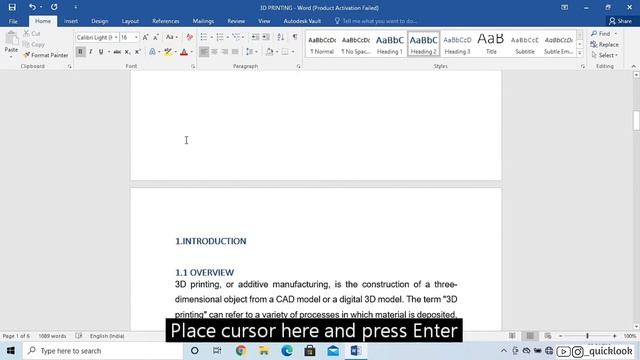Increase paragraph indent
This screenshot has height=360, width=640.
[266, 37]
